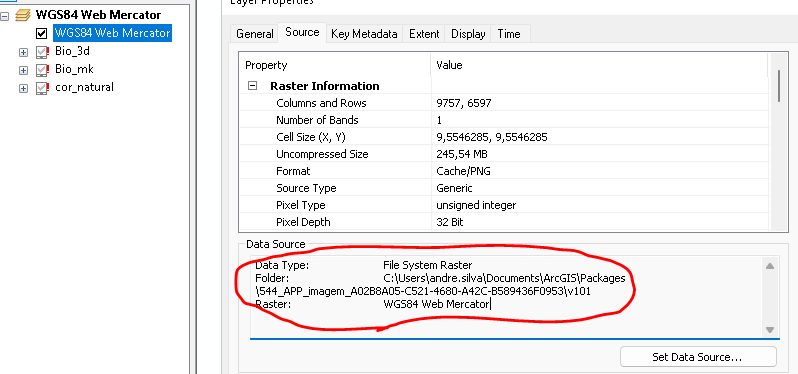798x374 pixels.
Task: Expand the cor_natural layer
Action: [23, 89]
